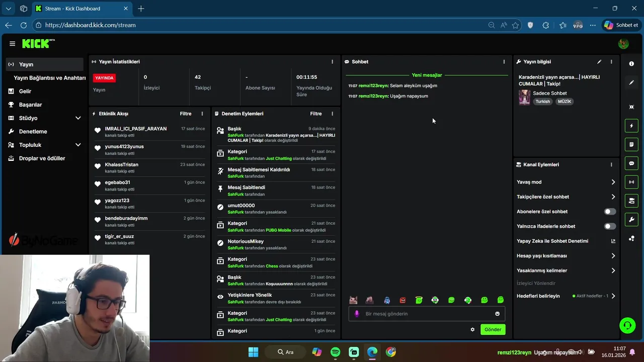Open the Etkinlik Akışı three-dot menu
The image size is (644, 362).
(202, 114)
